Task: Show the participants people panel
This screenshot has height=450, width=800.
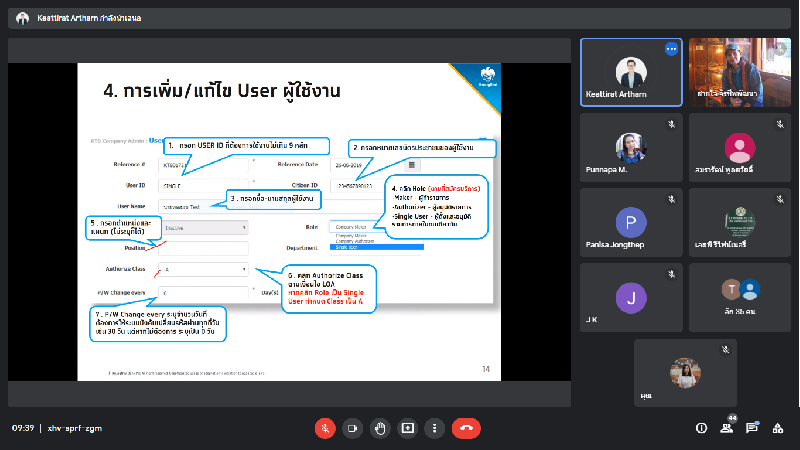Action: [x=727, y=428]
